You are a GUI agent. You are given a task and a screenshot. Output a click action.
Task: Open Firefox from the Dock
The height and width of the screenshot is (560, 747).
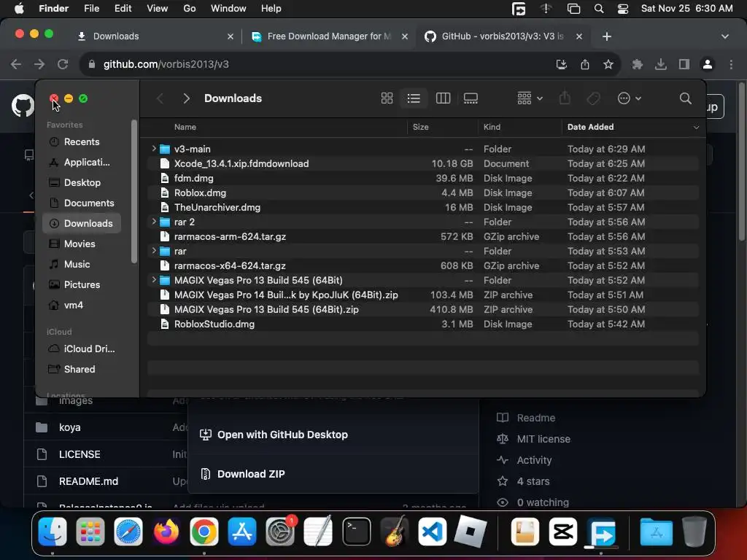(166, 532)
